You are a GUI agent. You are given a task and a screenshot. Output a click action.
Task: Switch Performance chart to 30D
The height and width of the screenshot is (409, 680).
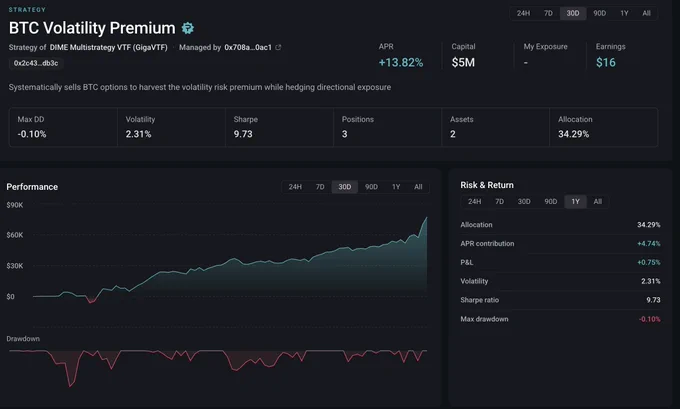point(345,187)
